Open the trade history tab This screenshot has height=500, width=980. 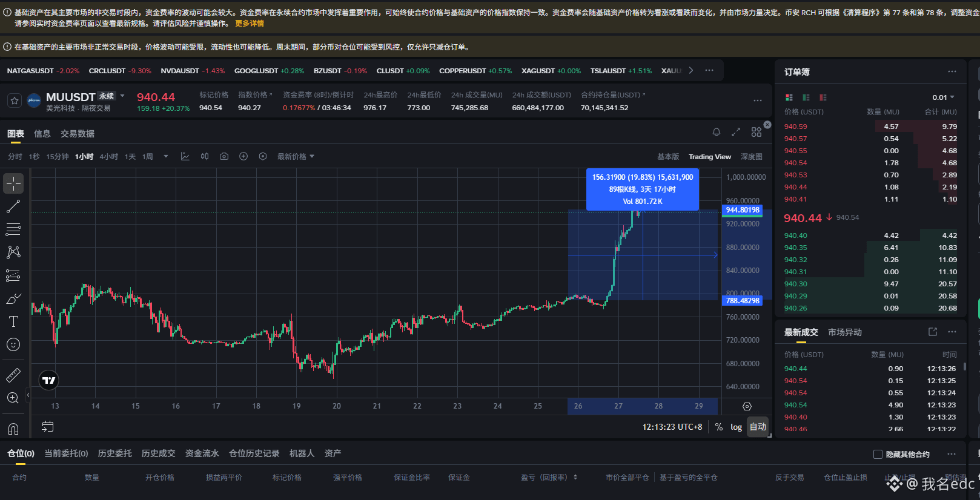159,453
